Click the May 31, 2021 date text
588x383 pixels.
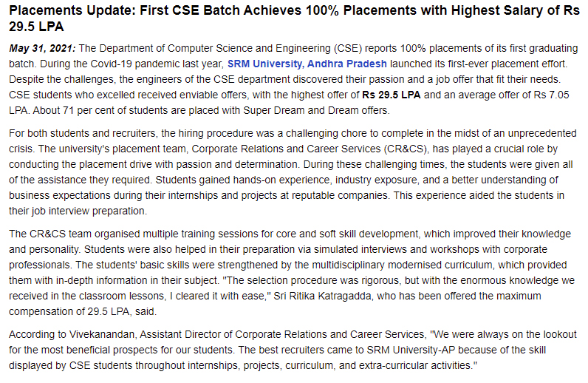41,48
